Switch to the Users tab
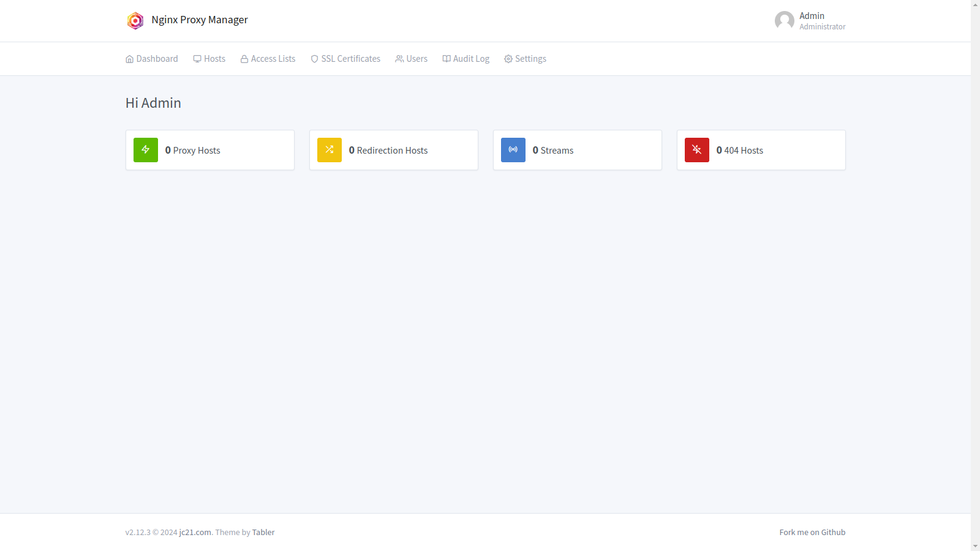 click(x=412, y=59)
